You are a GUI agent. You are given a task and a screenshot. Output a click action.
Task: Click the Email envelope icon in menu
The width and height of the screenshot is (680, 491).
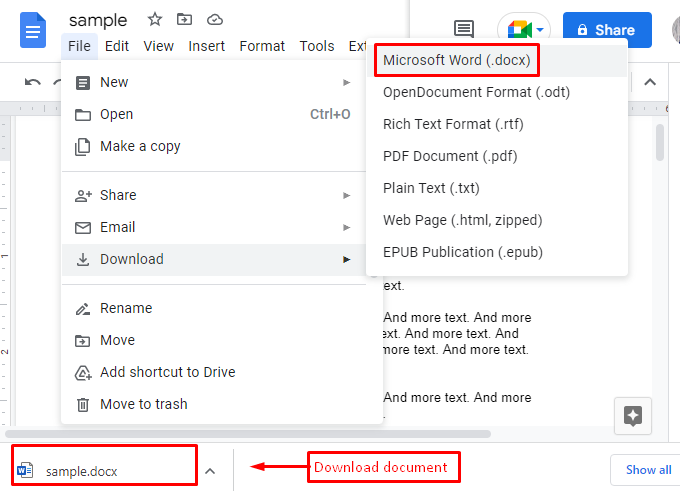[x=83, y=227]
